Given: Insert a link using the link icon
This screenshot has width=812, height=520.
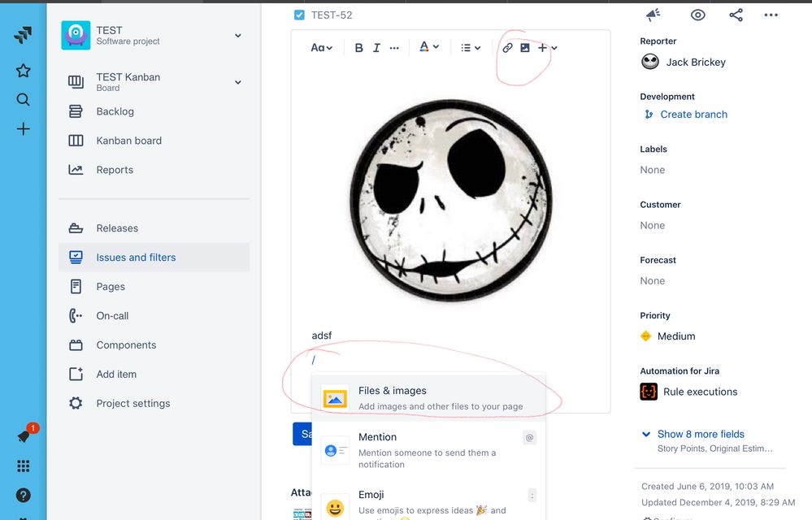Looking at the screenshot, I should pos(507,48).
